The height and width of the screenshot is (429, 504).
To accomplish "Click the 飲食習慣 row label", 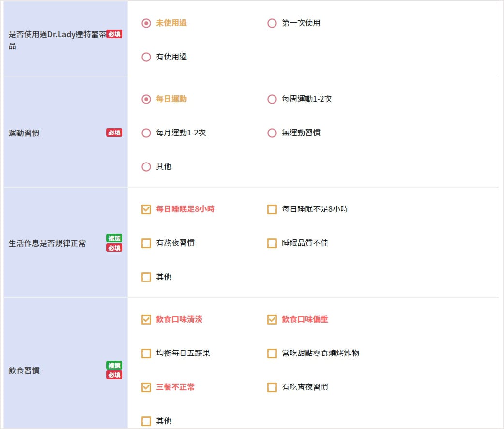I will (24, 370).
